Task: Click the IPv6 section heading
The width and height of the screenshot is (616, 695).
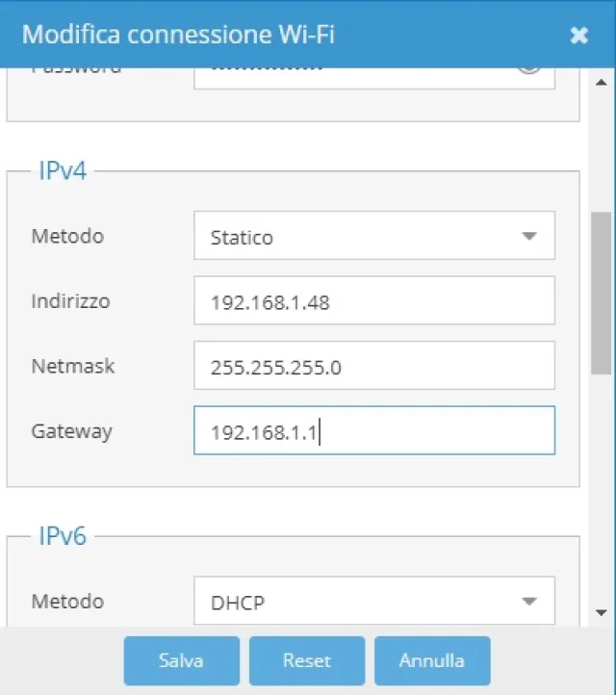Action: coord(63,536)
